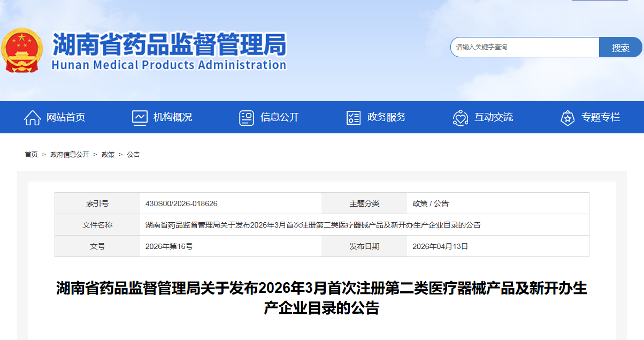Open 政府信息公开 breadcrumb link
Viewport: 644px width, 340px height.
[70, 154]
